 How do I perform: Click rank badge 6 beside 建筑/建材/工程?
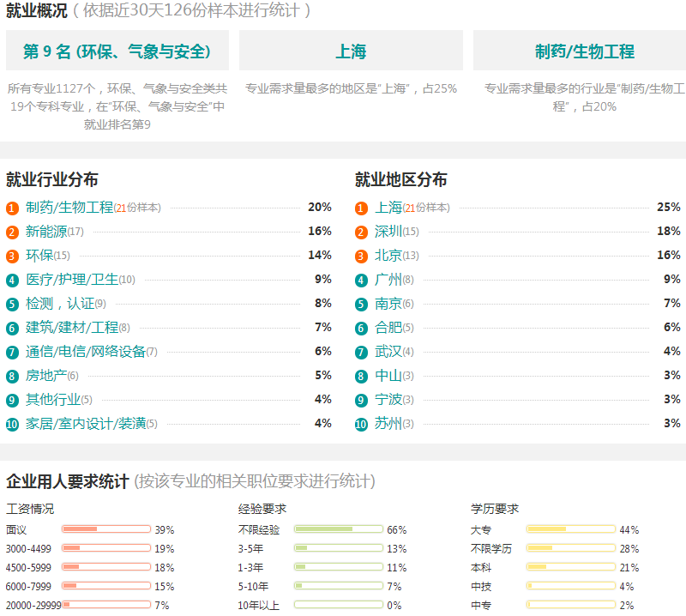point(12,329)
